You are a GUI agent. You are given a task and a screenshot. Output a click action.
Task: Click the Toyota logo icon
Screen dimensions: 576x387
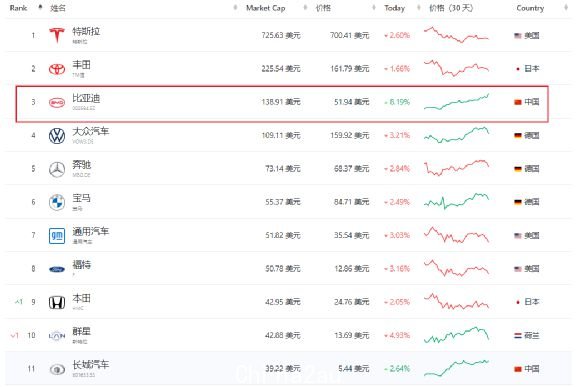pos(57,69)
